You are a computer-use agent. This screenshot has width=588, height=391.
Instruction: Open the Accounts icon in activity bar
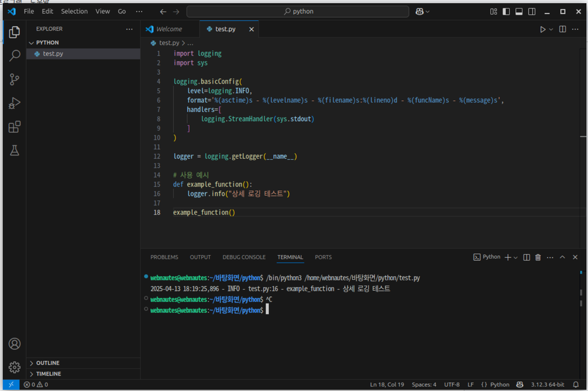point(14,344)
